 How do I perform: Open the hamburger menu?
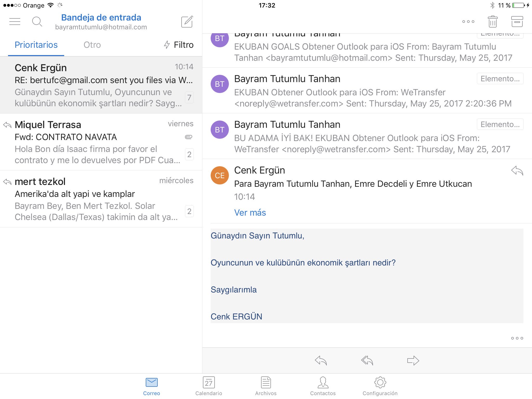[x=15, y=22]
